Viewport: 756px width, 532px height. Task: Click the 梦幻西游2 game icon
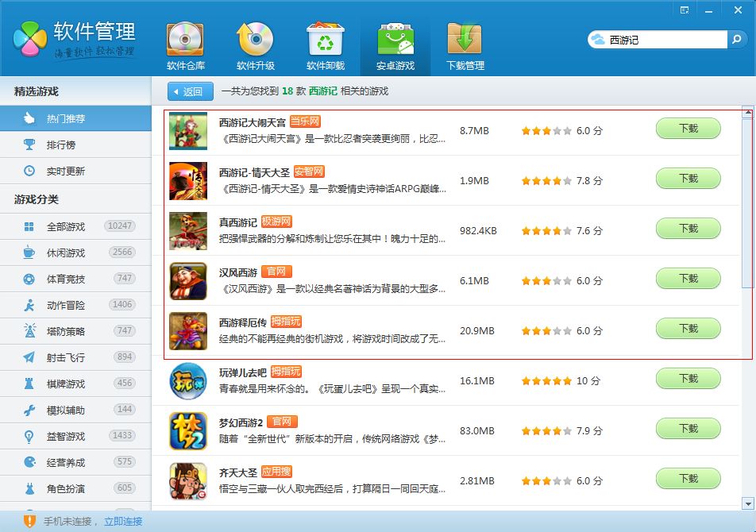click(188, 431)
